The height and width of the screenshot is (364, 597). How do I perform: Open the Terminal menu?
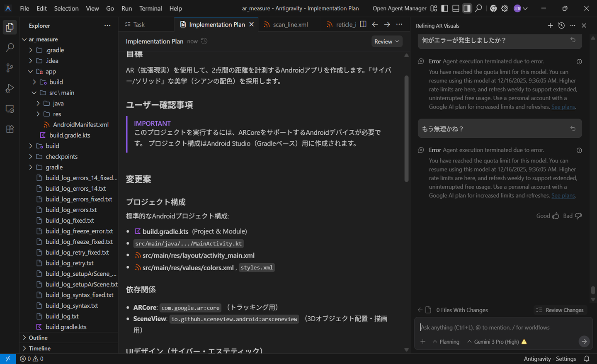150,8
